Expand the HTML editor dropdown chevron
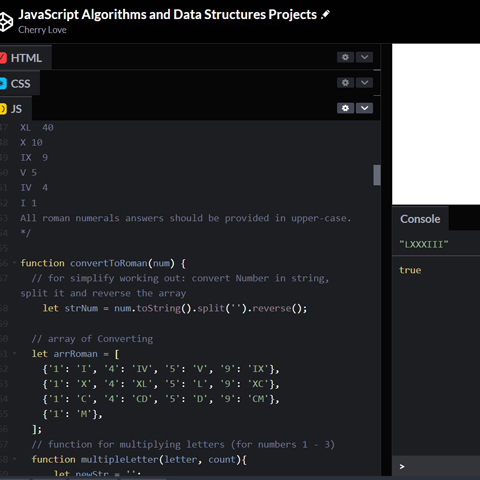 point(364,57)
